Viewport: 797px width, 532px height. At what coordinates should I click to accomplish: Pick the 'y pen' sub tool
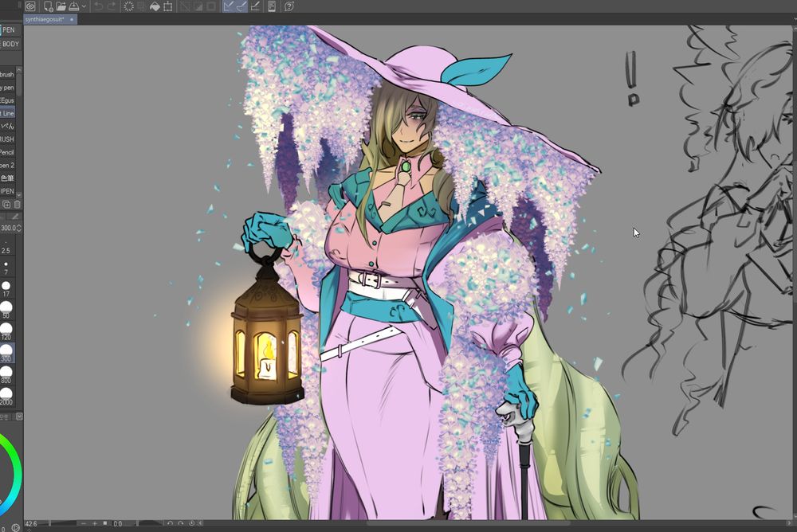click(7, 88)
